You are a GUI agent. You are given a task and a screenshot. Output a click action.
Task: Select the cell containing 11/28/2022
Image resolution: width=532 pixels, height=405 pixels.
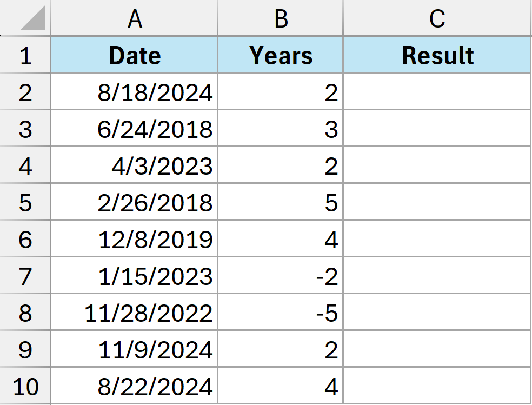point(135,314)
